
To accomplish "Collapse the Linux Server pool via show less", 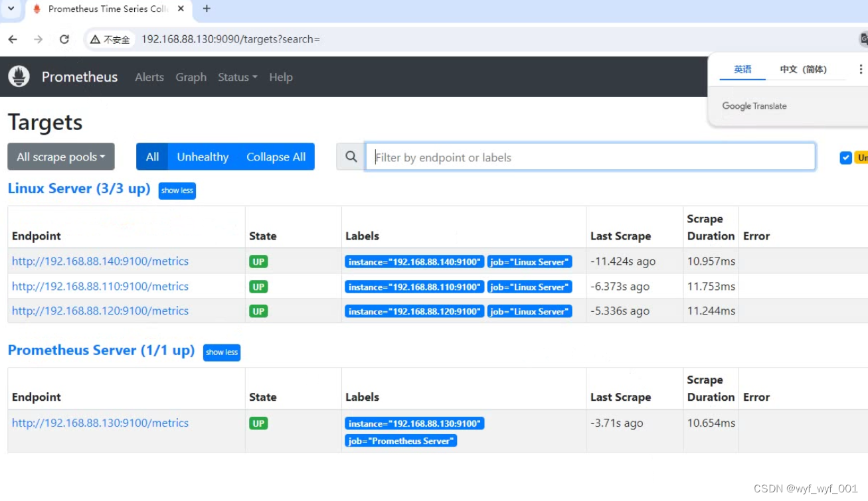I will pyautogui.click(x=177, y=190).
